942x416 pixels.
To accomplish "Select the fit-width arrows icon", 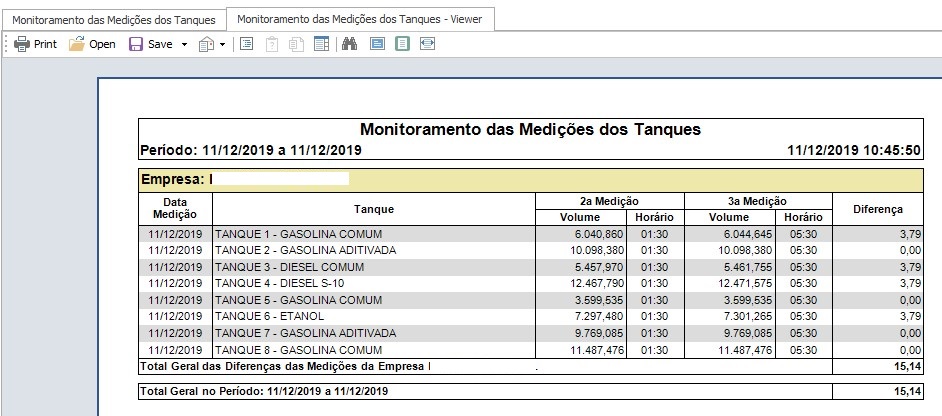I will 427,44.
